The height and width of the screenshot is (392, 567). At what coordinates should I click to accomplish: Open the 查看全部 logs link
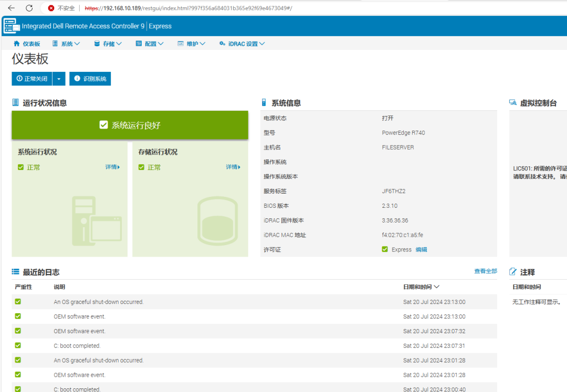pyautogui.click(x=485, y=271)
